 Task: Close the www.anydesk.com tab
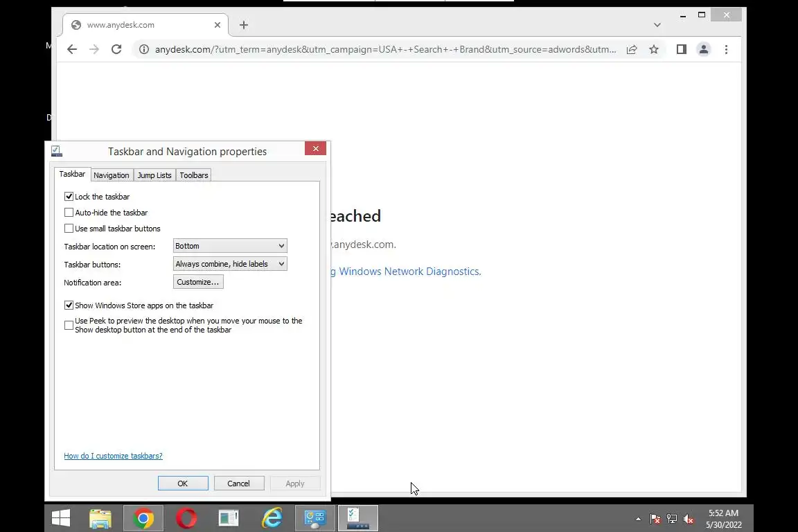[218, 25]
